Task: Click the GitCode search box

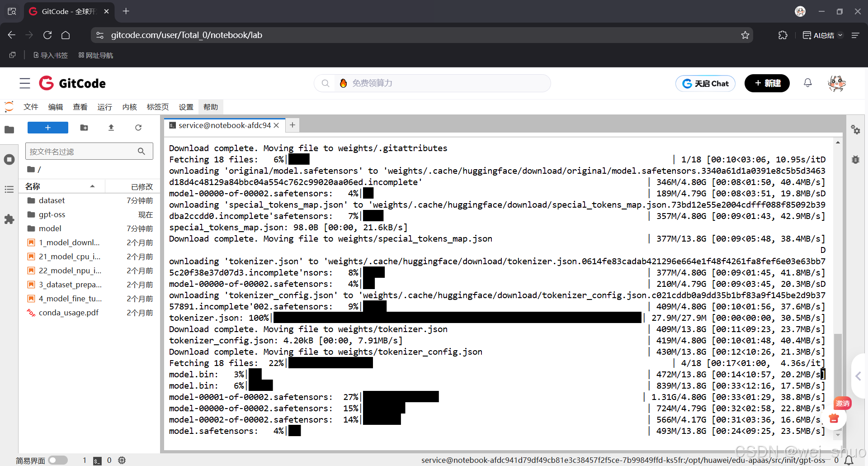Action: 432,83
